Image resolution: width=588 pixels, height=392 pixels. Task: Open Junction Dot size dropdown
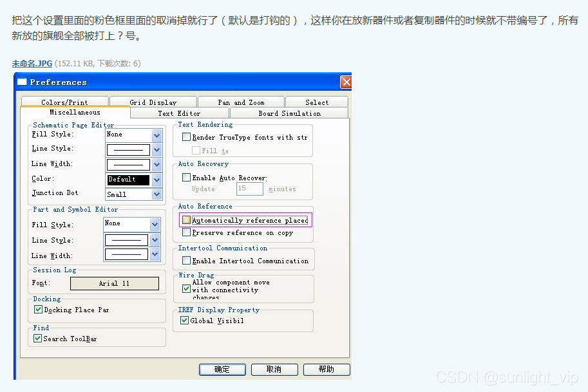tap(156, 194)
